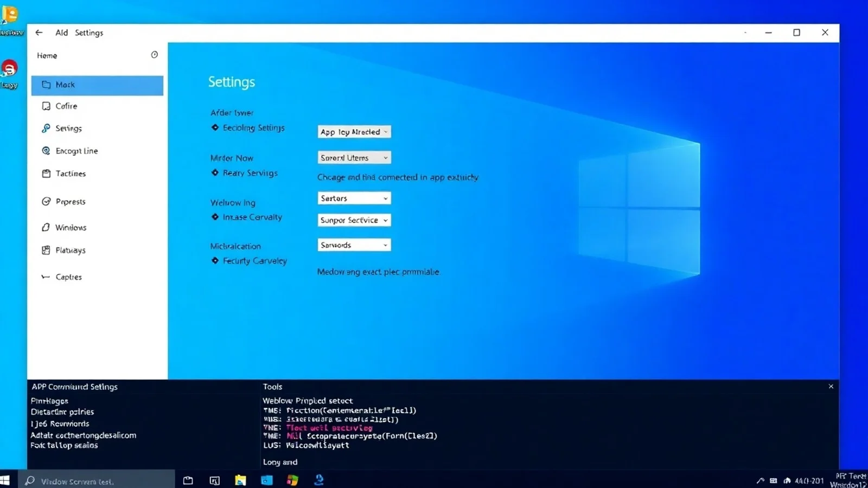Click the taskbar search box

[x=97, y=480]
